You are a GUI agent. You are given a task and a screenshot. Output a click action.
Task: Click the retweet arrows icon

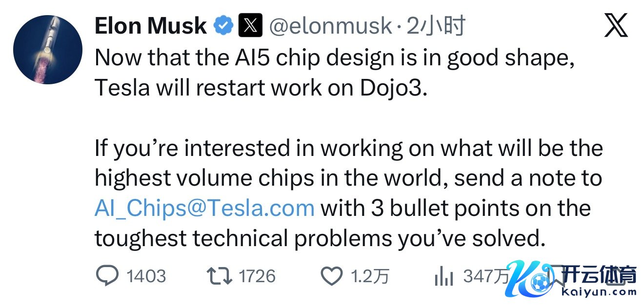click(x=219, y=276)
